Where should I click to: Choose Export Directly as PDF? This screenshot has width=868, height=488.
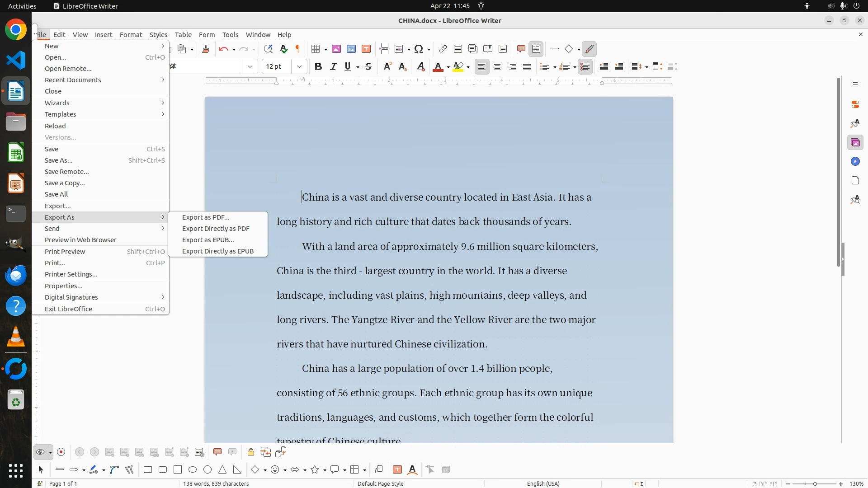(216, 229)
